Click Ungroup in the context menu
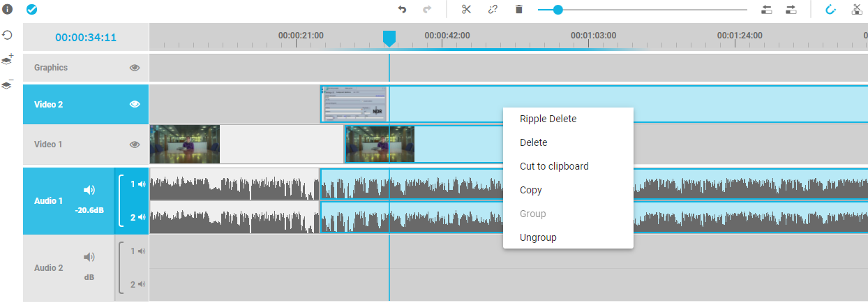Viewport: 868px width, 303px height. pyautogui.click(x=538, y=237)
